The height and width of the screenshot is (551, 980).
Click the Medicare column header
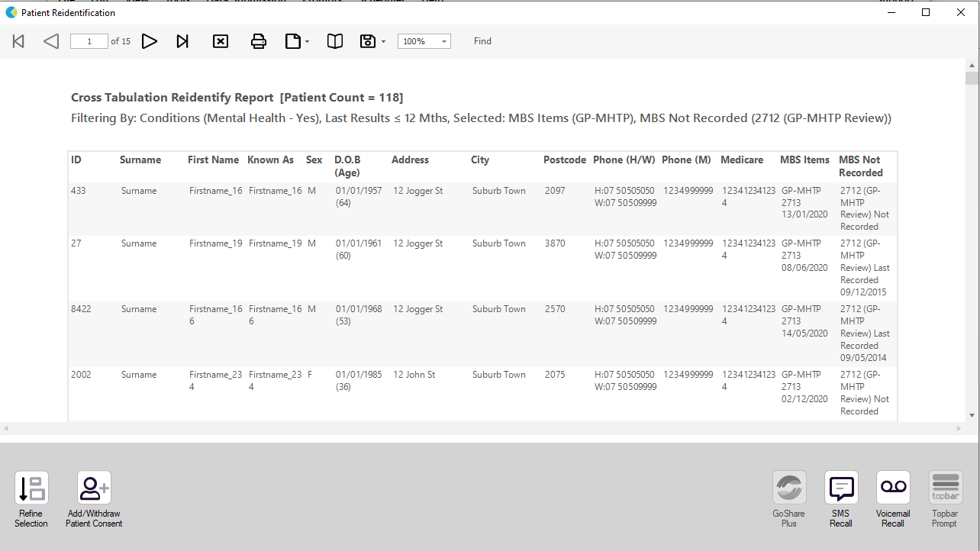[742, 159]
